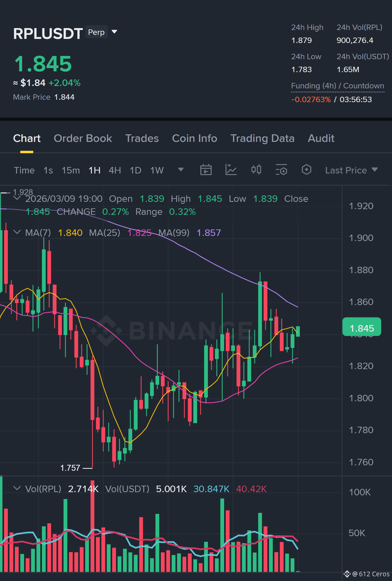
Task: Open the Trading Data tab
Action: coord(262,138)
